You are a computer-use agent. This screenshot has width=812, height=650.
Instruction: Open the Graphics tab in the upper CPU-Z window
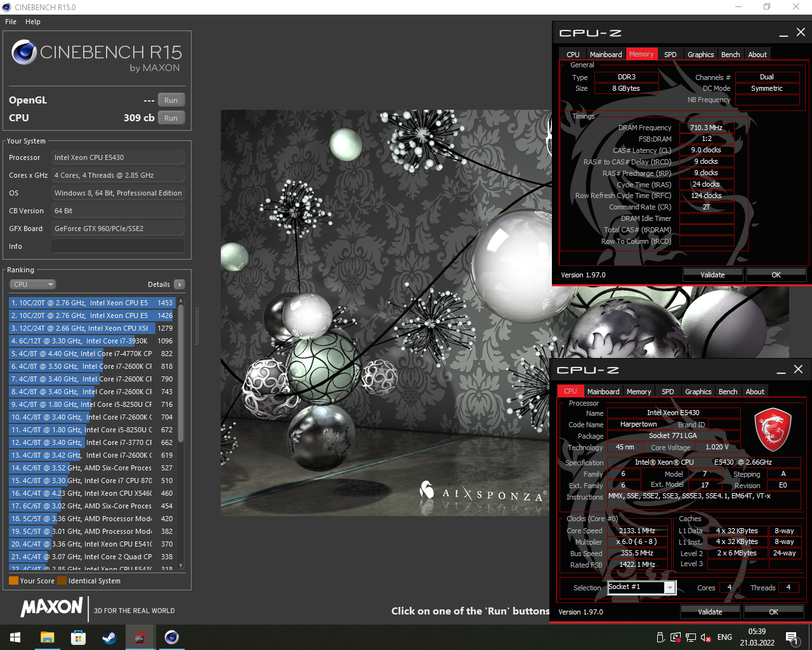tap(701, 55)
